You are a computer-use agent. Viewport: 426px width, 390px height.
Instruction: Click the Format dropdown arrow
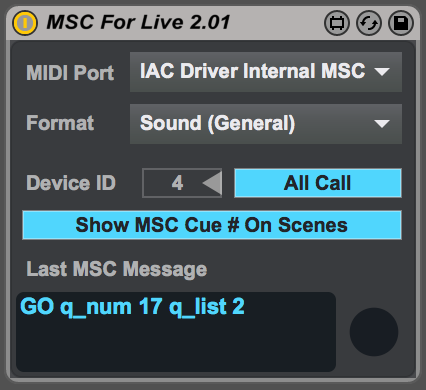[382, 124]
